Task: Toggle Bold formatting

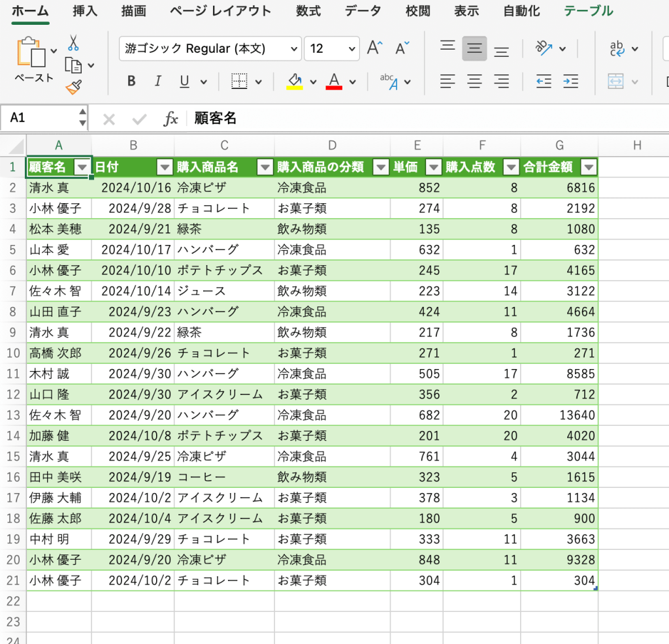Action: click(x=131, y=82)
